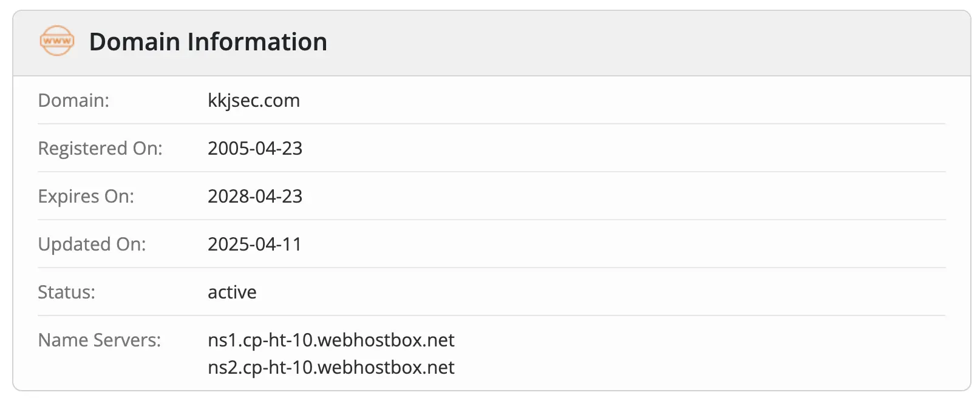
Task: Click the word "Domain" in the panel title
Action: [134, 42]
